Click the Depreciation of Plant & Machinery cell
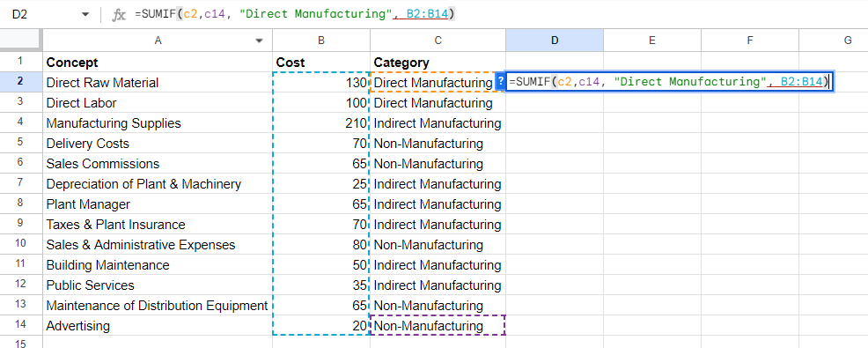The image size is (868, 348). point(158,184)
